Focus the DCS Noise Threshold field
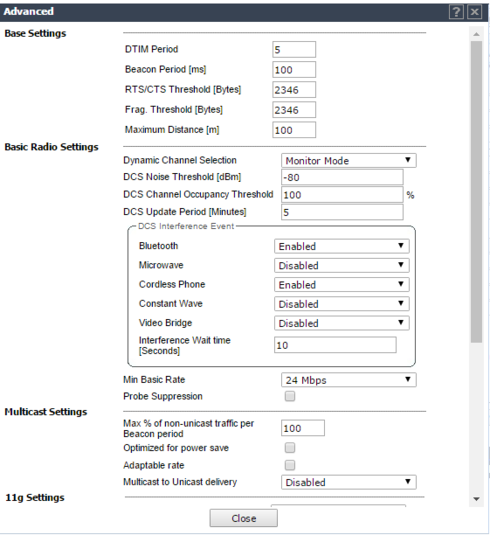Image resolution: width=490 pixels, height=535 pixels. click(x=342, y=177)
